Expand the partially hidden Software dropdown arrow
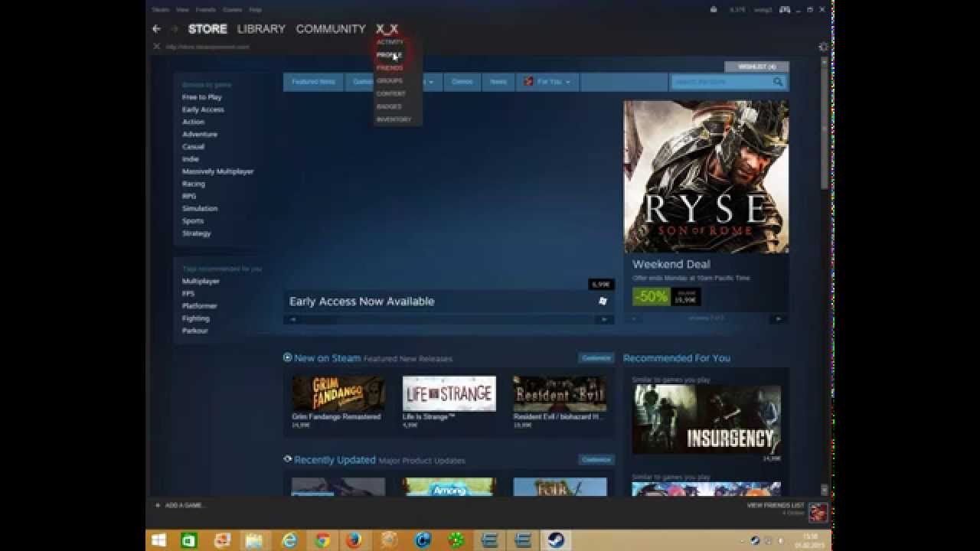This screenshot has width=980, height=551. click(431, 82)
